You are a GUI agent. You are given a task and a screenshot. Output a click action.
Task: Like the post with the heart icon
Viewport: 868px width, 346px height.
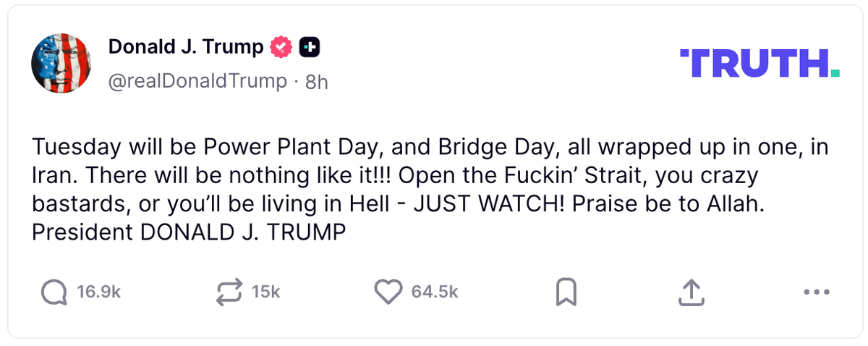click(x=388, y=292)
